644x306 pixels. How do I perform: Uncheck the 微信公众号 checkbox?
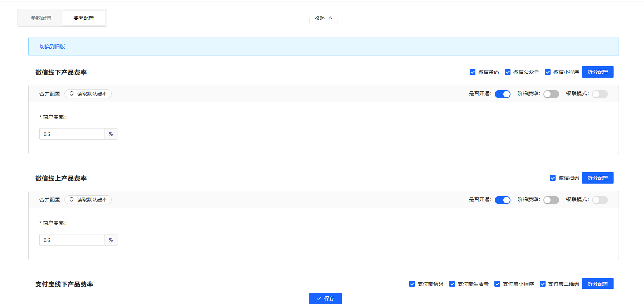[x=508, y=72]
